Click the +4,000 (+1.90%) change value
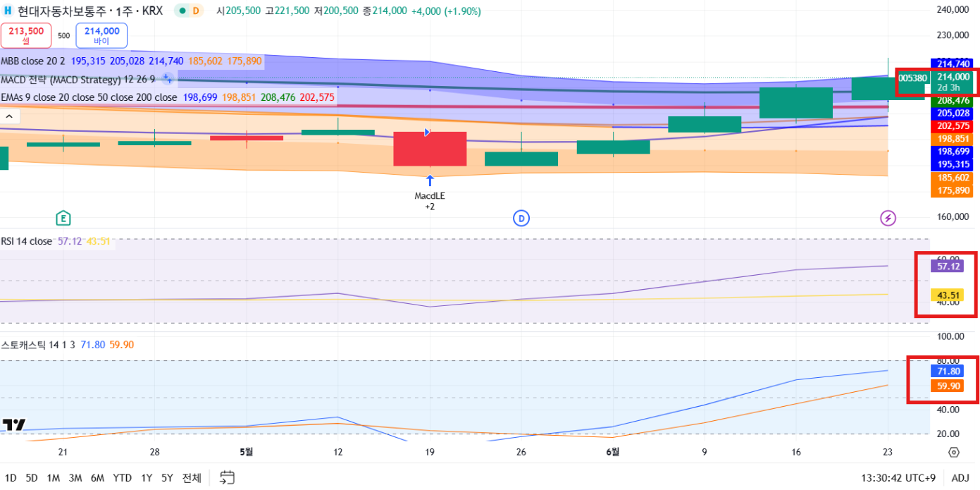This screenshot has width=980, height=490. click(x=446, y=11)
